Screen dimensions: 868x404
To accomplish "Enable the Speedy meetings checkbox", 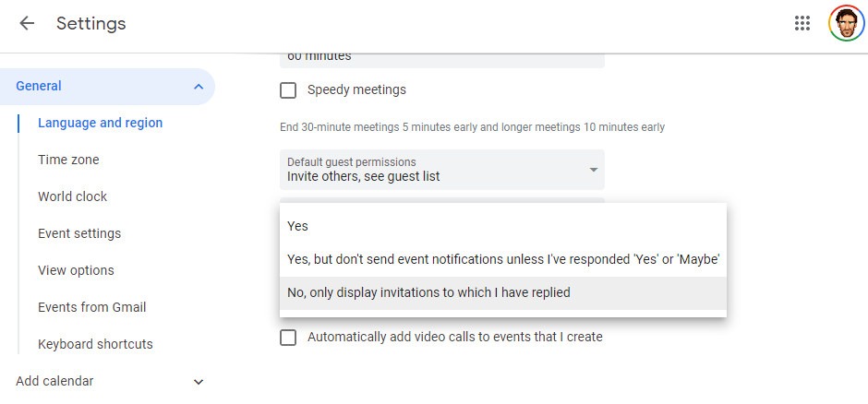I will point(288,90).
